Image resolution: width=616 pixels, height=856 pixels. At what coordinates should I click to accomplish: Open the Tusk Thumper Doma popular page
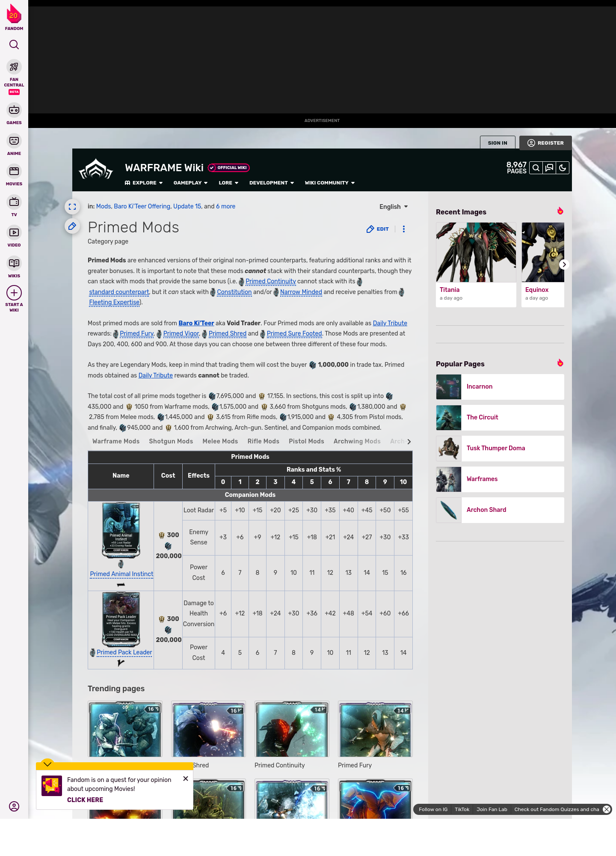(x=500, y=449)
